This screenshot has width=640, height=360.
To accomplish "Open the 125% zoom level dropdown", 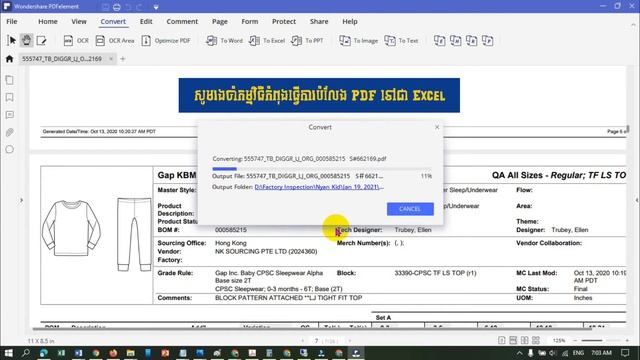I will tap(559, 340).
